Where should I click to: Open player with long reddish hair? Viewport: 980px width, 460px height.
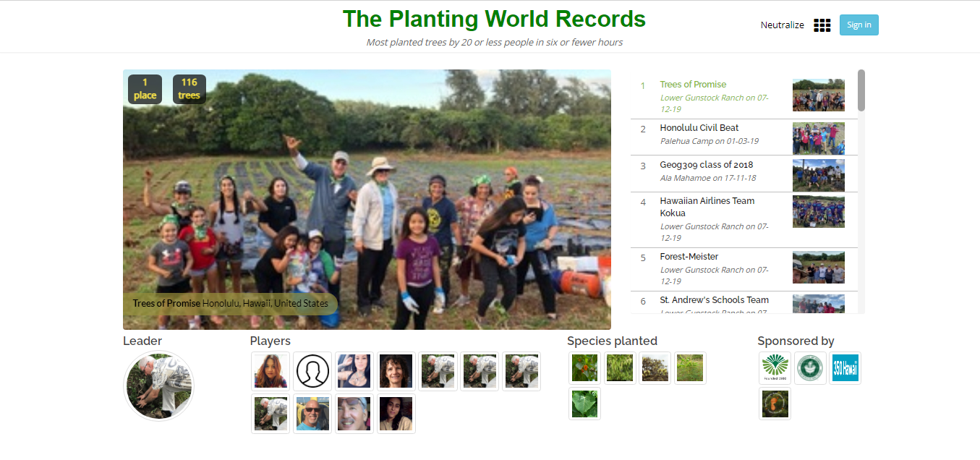tap(270, 372)
